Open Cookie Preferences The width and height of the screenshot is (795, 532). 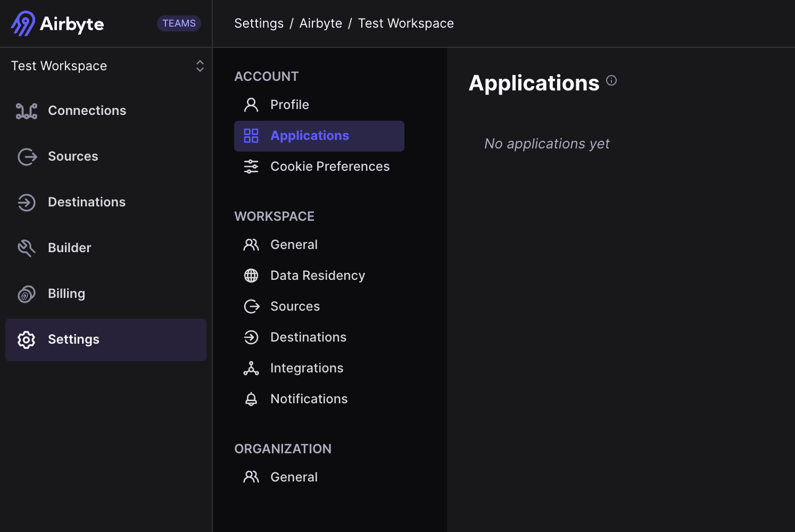tap(330, 167)
